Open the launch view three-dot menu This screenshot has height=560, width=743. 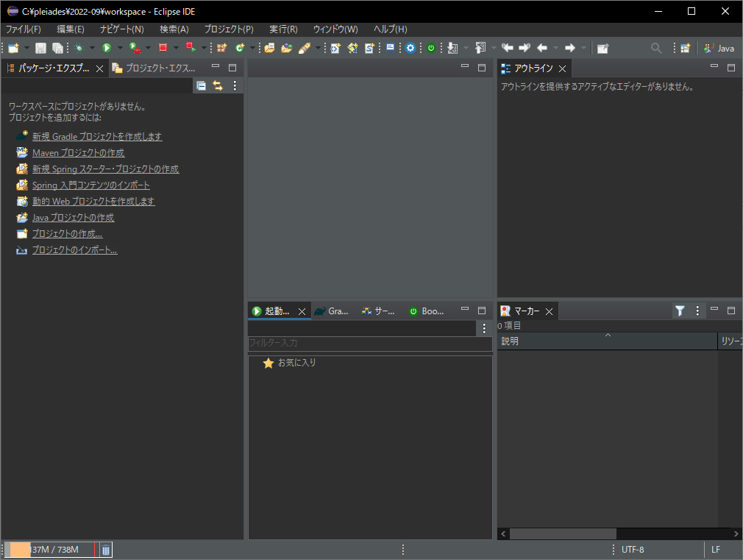point(484,328)
